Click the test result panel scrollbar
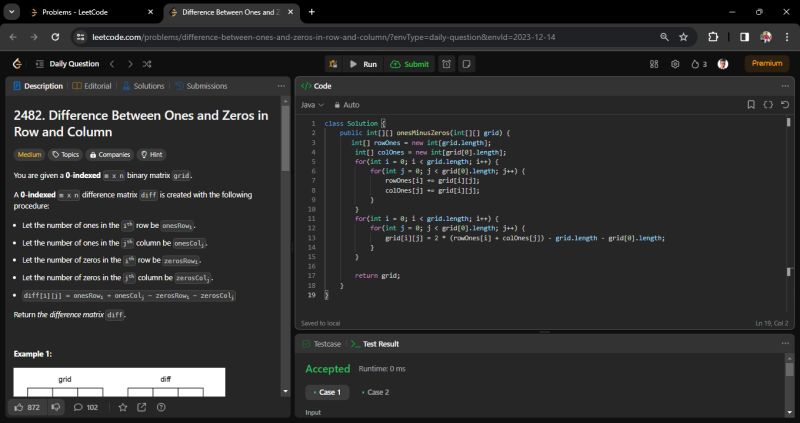Screen dimensions: 800x423 click(789, 369)
